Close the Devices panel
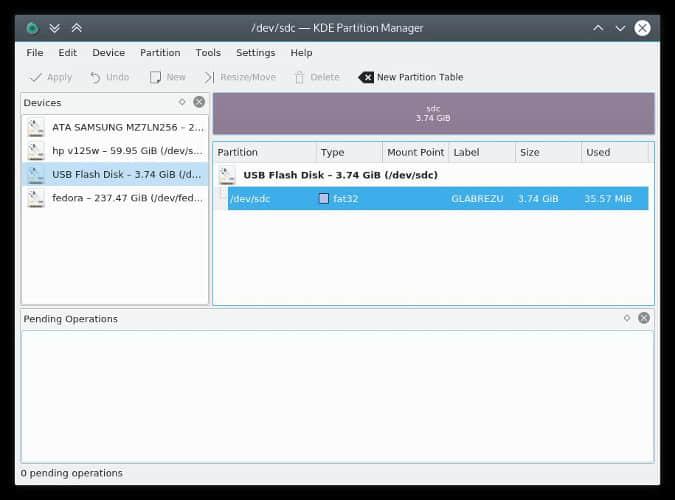The image size is (675, 500). (199, 102)
